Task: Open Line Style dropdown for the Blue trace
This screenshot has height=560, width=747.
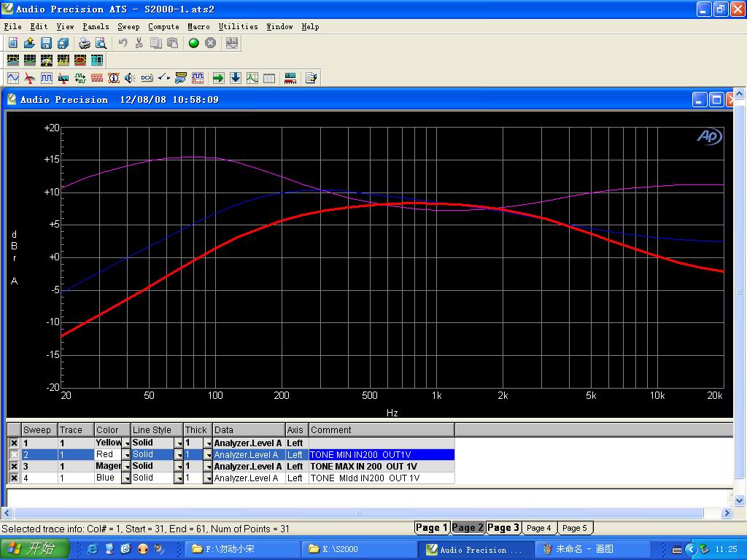Action: click(x=178, y=478)
